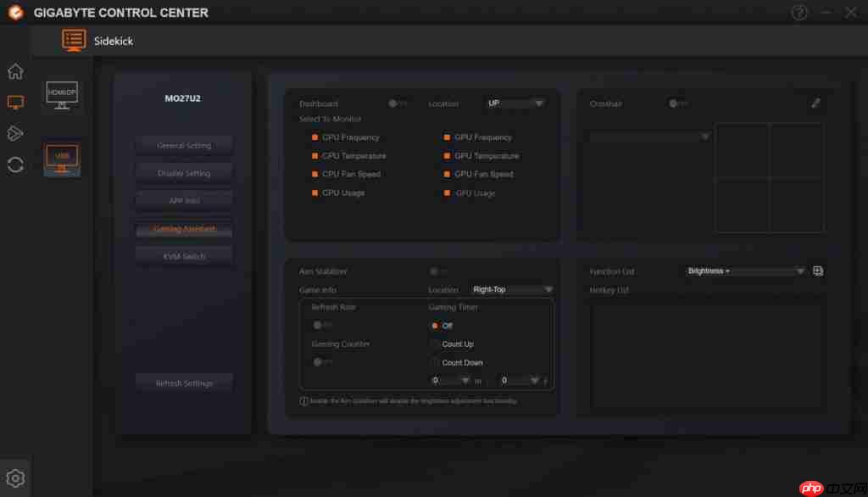
Task: Open the arrow-shaped sidebar icon below the monitor icon
Action: point(15,133)
